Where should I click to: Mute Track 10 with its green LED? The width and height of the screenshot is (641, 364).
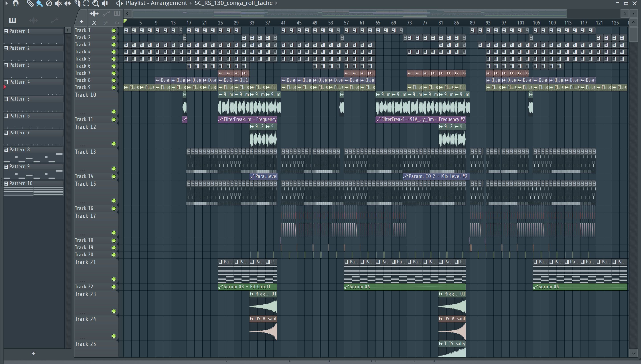114,112
